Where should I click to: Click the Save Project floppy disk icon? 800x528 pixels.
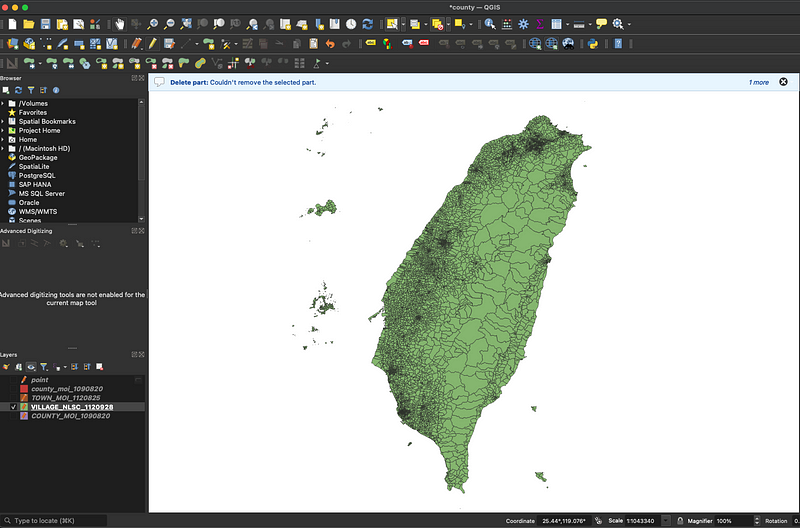coord(47,23)
